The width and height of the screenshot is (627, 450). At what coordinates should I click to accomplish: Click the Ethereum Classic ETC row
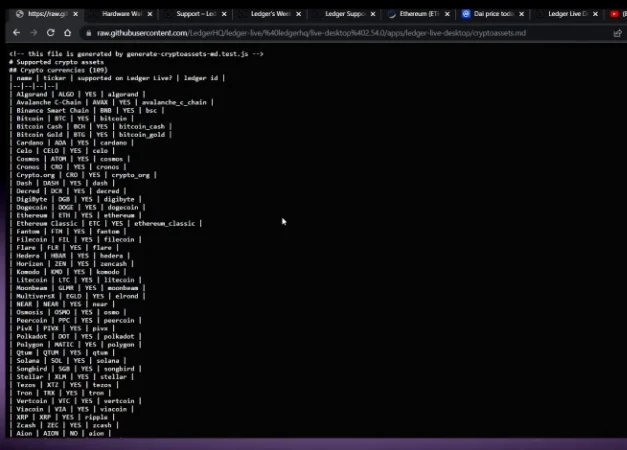tap(106, 224)
